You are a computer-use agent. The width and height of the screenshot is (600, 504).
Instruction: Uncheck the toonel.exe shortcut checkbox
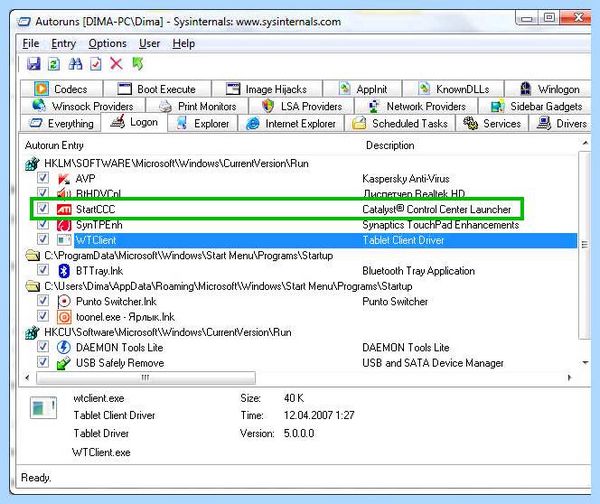[x=43, y=316]
